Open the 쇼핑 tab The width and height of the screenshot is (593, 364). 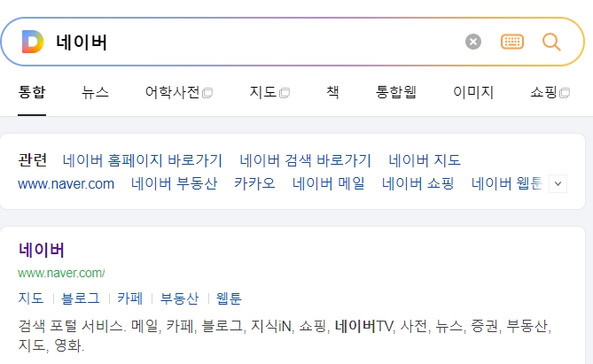point(550,92)
